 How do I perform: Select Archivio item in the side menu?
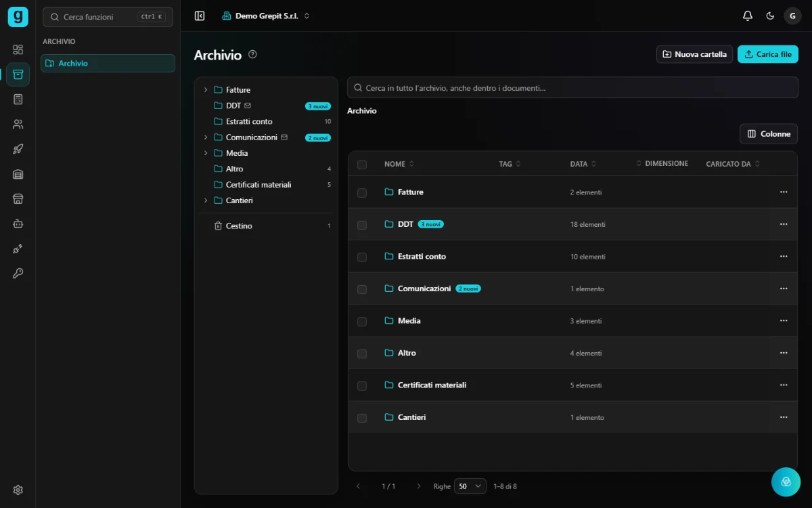click(x=108, y=63)
